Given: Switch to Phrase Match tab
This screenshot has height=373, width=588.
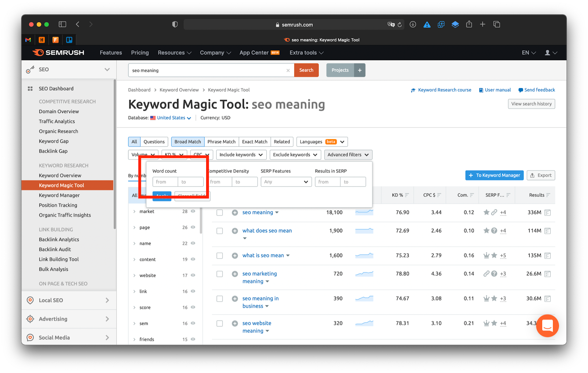Looking at the screenshot, I should (x=222, y=142).
